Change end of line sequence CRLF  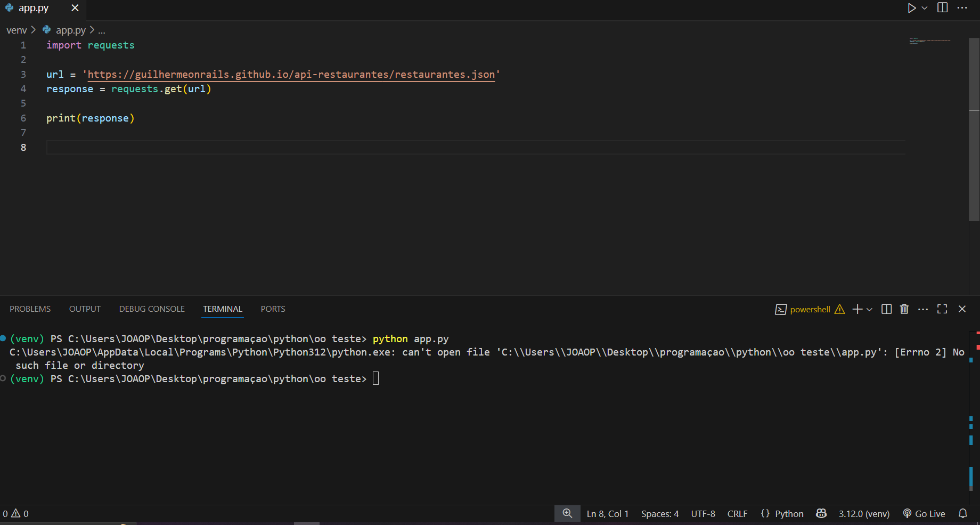click(x=738, y=514)
